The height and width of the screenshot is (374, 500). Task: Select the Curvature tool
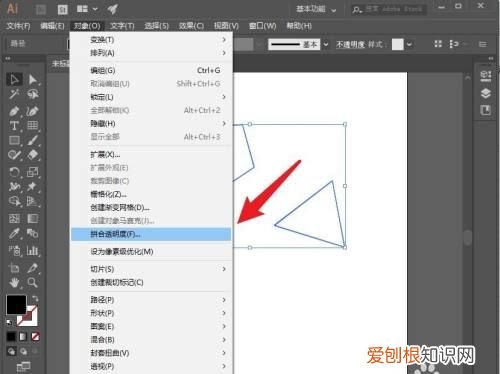[x=32, y=111]
